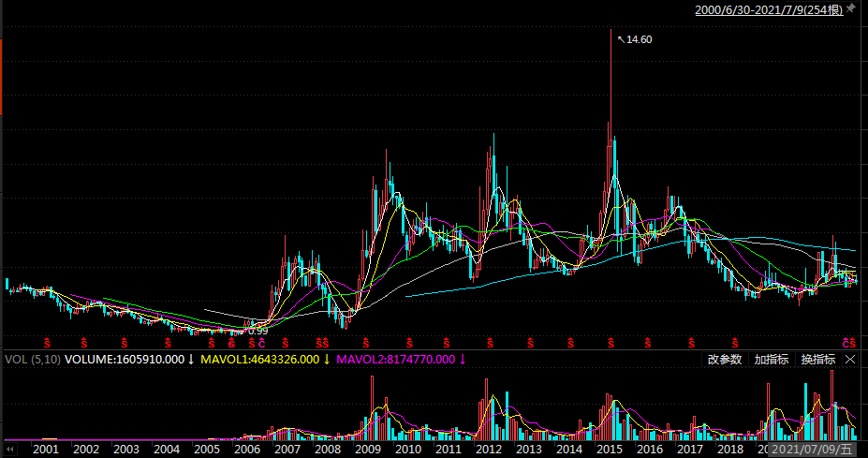The image size is (868, 458).
Task: Click the red S marker above year 2005
Action: (x=212, y=344)
